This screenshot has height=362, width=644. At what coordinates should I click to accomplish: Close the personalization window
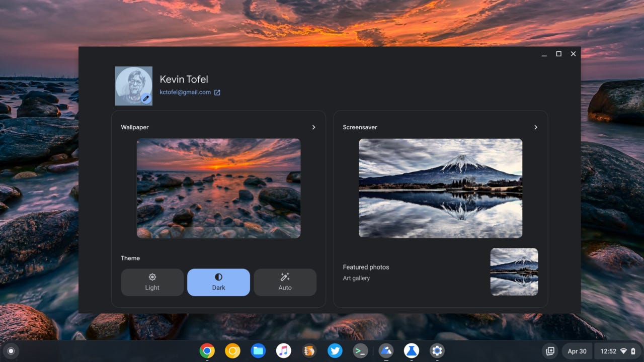point(573,54)
